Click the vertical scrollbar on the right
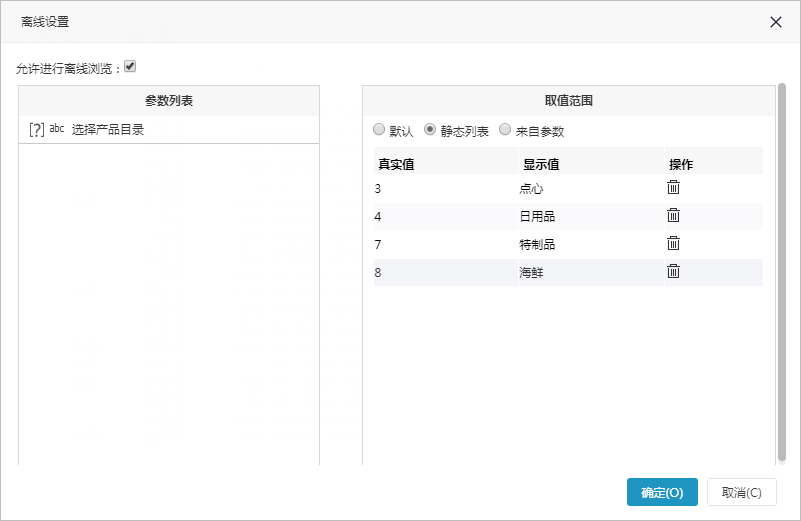 pyautogui.click(x=782, y=273)
